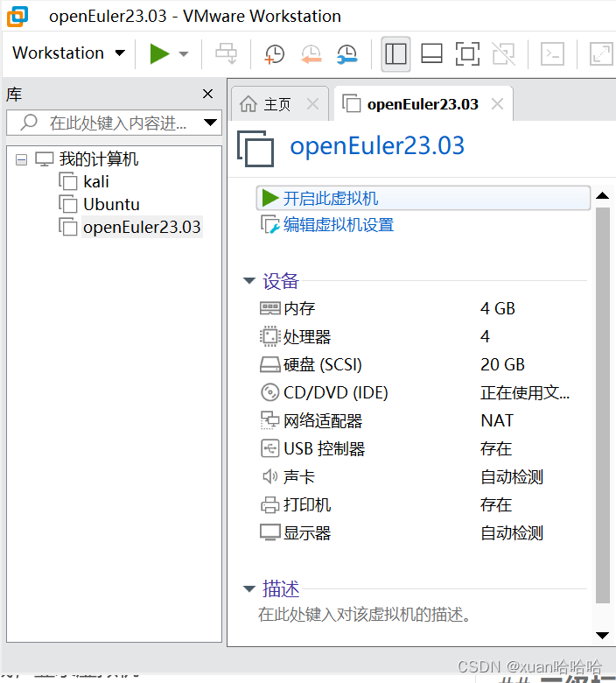Viewport: 616px width, 683px height.
Task: Click the hard disk icon
Action: 269,364
